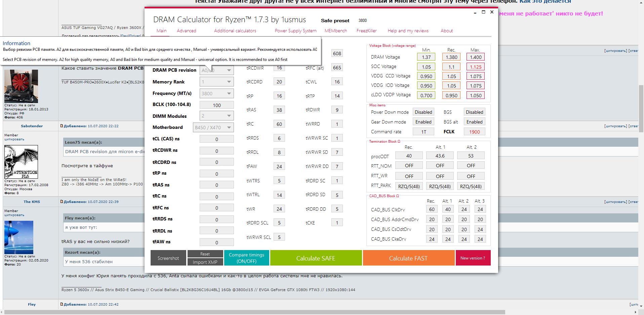Click 'цитировать' under Sabotender's Member label
This screenshot has width=644, height=315.
click(14, 139)
